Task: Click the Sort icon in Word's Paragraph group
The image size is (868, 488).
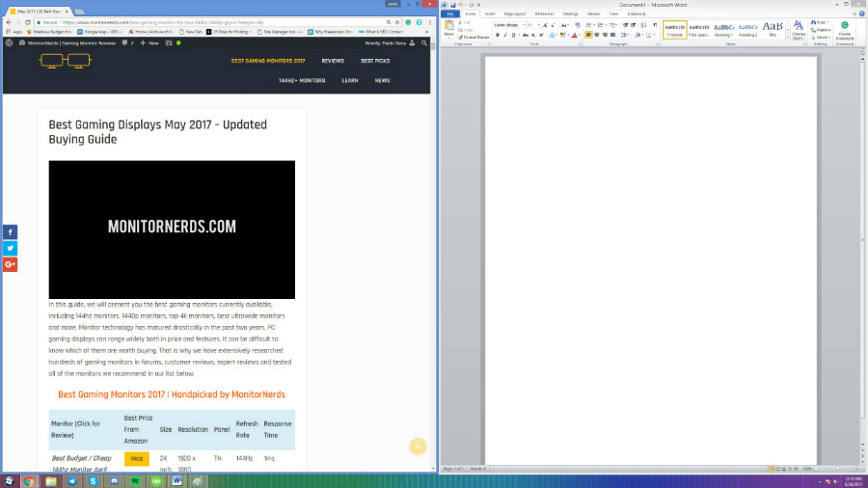Action: [x=644, y=25]
